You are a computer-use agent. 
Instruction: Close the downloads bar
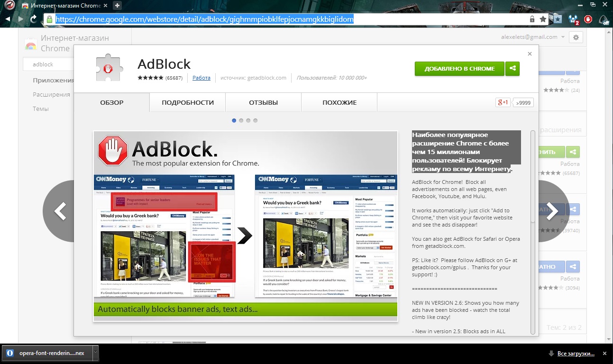pyautogui.click(x=604, y=354)
